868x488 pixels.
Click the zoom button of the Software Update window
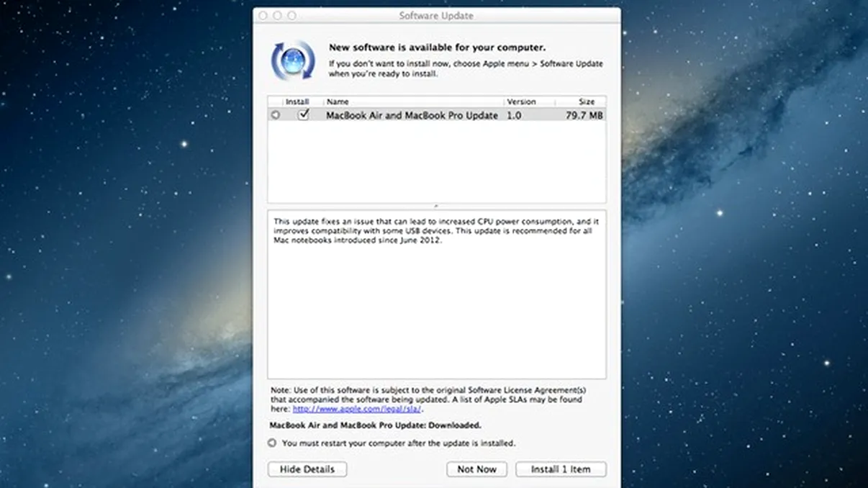pos(291,15)
